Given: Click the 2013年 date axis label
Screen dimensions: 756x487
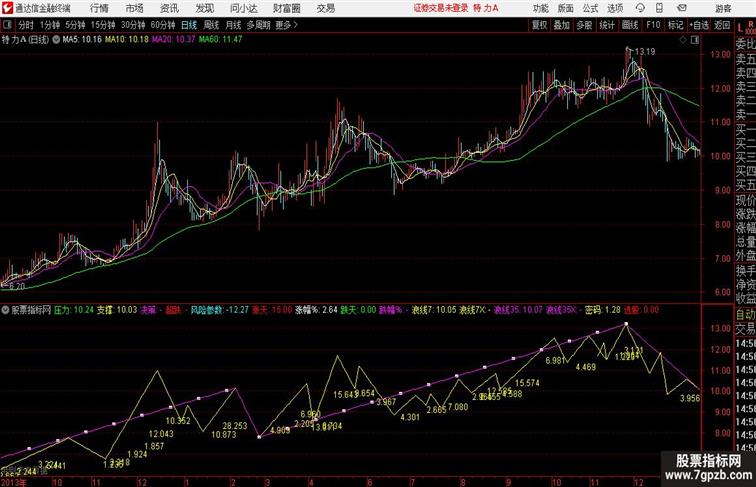Looking at the screenshot, I should click(14, 482).
